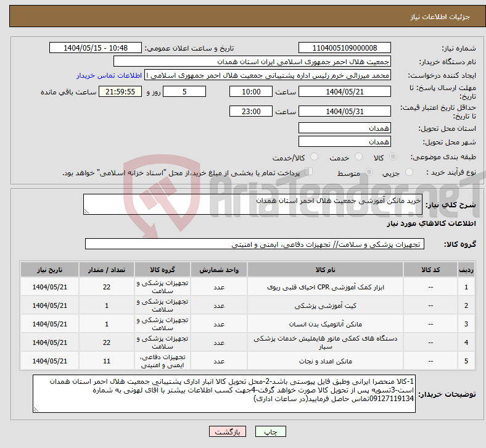The width and height of the screenshot is (486, 448).
Task: Click the گروه کالا column header
Action: [x=162, y=270]
